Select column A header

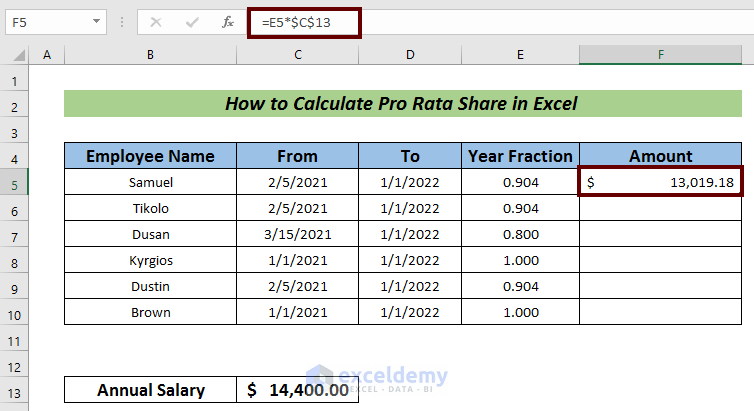pyautogui.click(x=47, y=55)
